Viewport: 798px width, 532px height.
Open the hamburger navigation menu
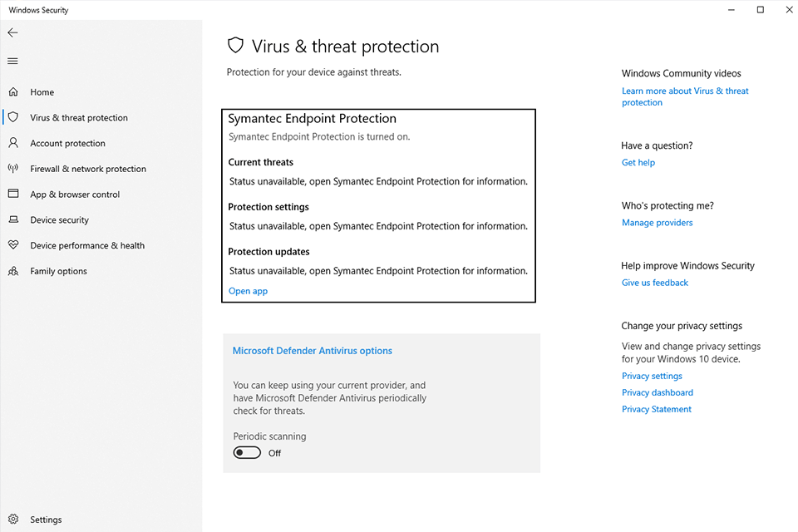tap(12, 61)
